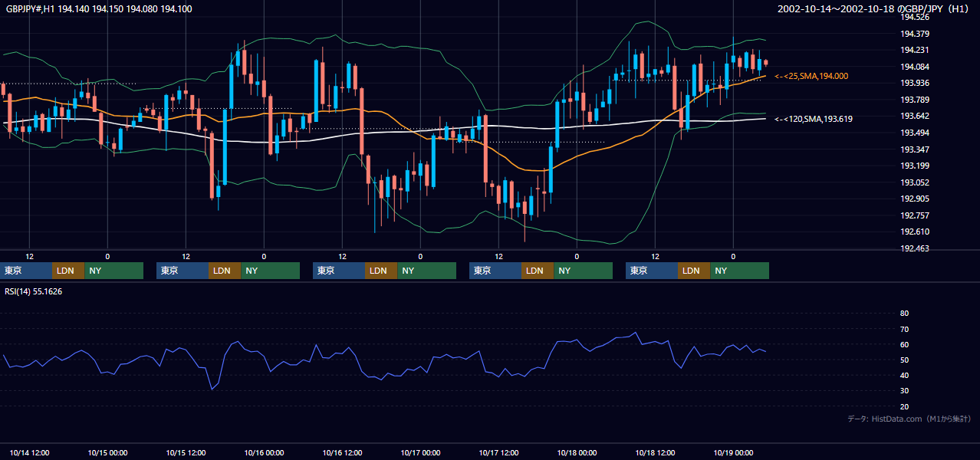Click the HistData.com data credit text

click(x=909, y=419)
